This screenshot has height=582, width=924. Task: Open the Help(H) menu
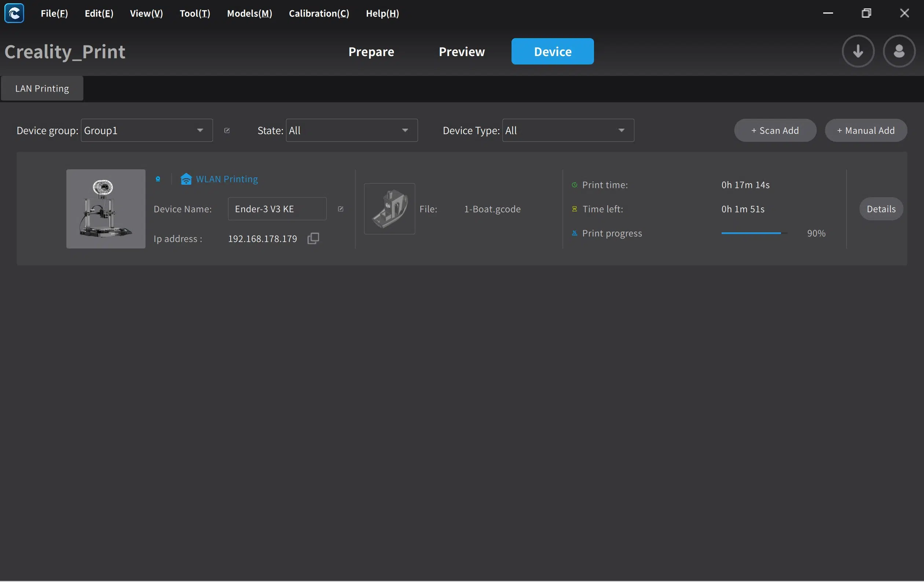click(382, 14)
